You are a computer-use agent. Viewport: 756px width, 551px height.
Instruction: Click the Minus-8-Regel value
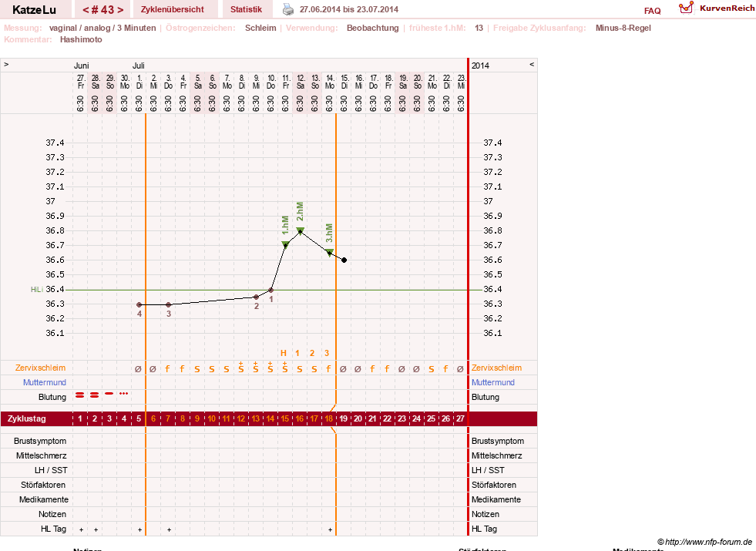pyautogui.click(x=623, y=28)
